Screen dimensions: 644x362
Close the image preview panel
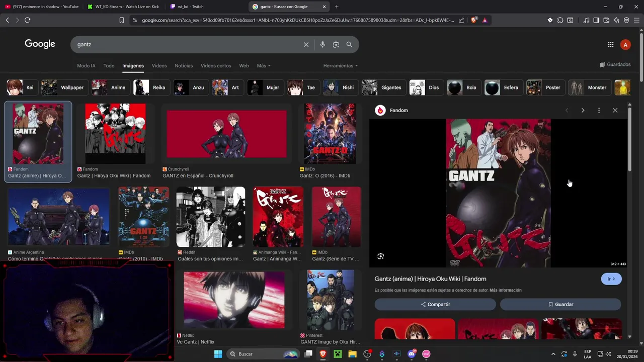pyautogui.click(x=615, y=110)
